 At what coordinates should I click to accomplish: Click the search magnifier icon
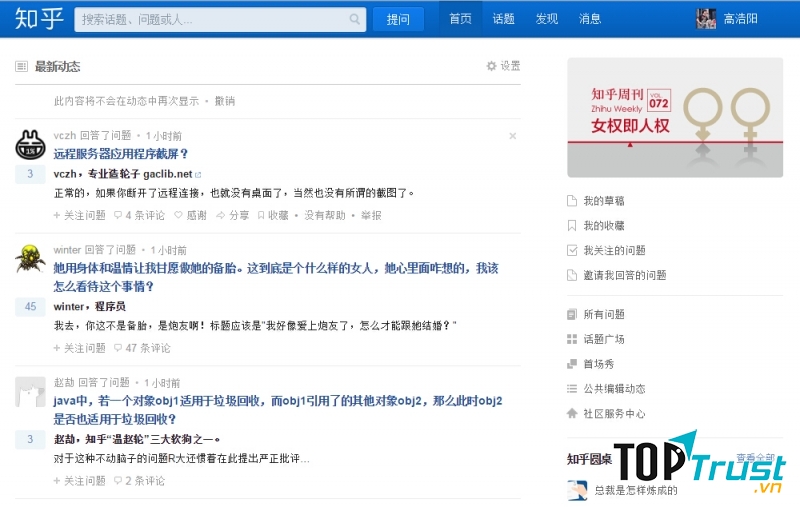[x=355, y=19]
